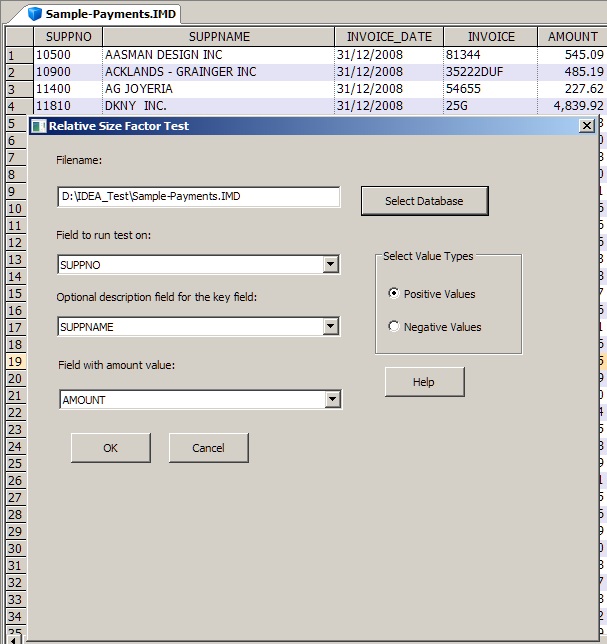This screenshot has height=644, width=607.
Task: Open Help for the test dialog
Action: pyautogui.click(x=424, y=382)
